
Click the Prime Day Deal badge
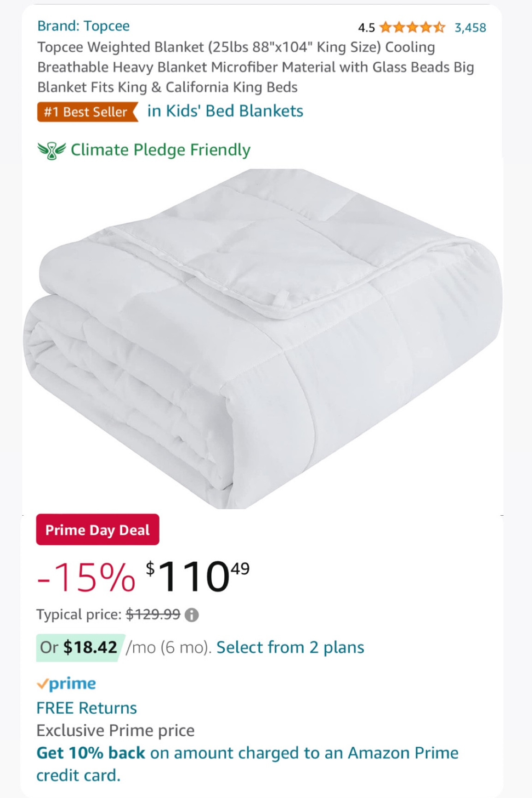(97, 530)
